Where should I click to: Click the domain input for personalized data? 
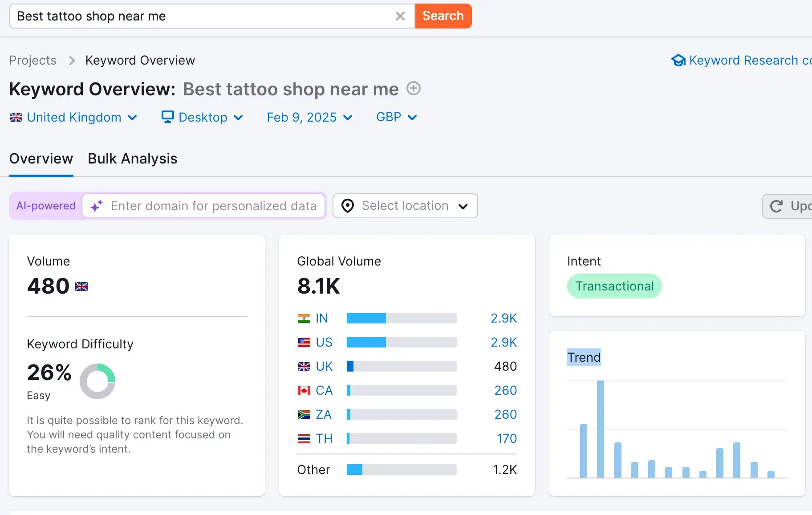214,206
